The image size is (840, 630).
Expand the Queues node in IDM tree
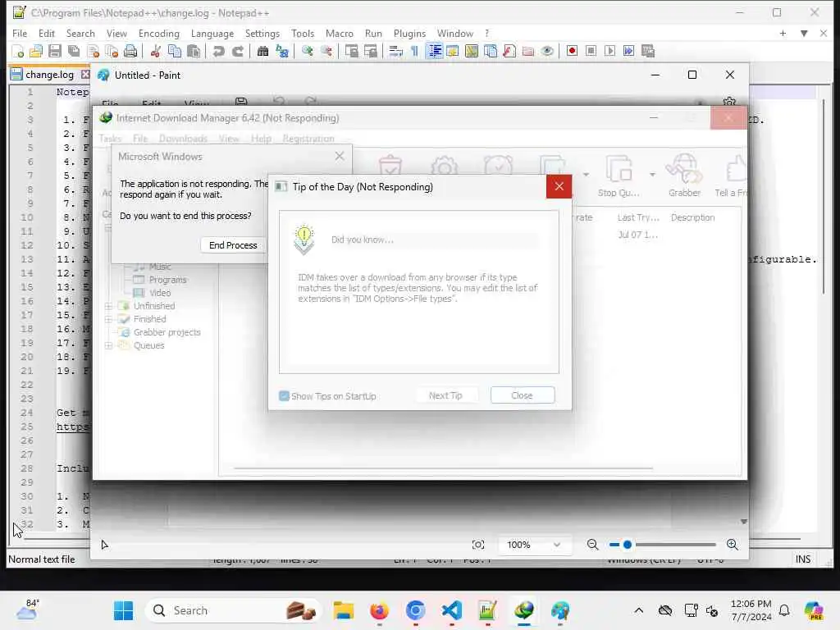(x=109, y=345)
